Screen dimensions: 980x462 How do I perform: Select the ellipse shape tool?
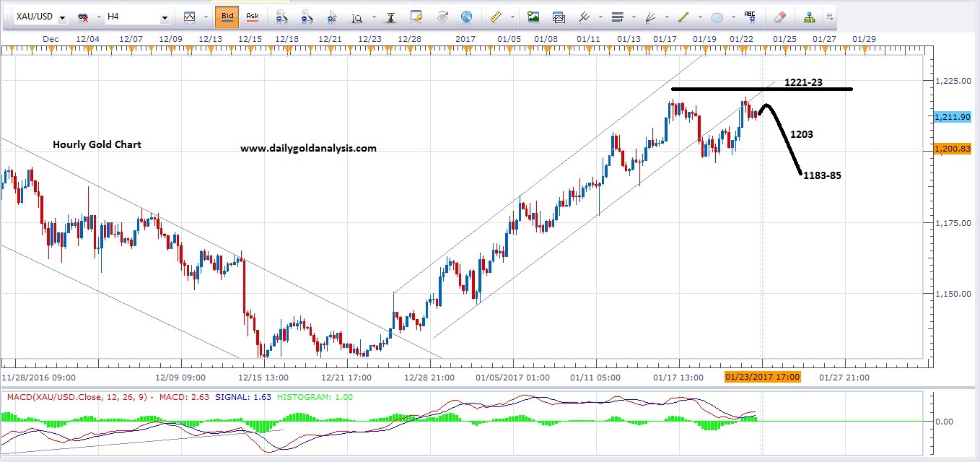717,17
